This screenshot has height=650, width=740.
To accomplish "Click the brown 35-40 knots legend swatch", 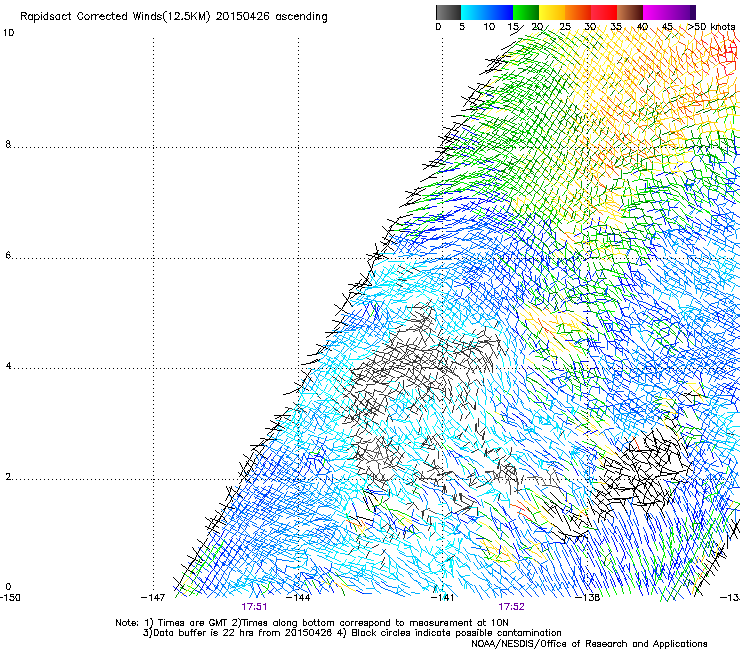I will tap(630, 12).
